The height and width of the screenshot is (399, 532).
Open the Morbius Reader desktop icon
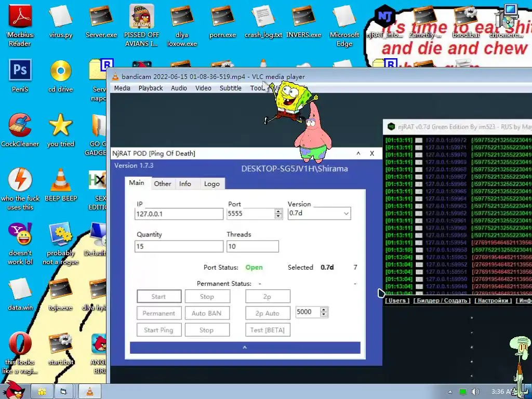20,25
